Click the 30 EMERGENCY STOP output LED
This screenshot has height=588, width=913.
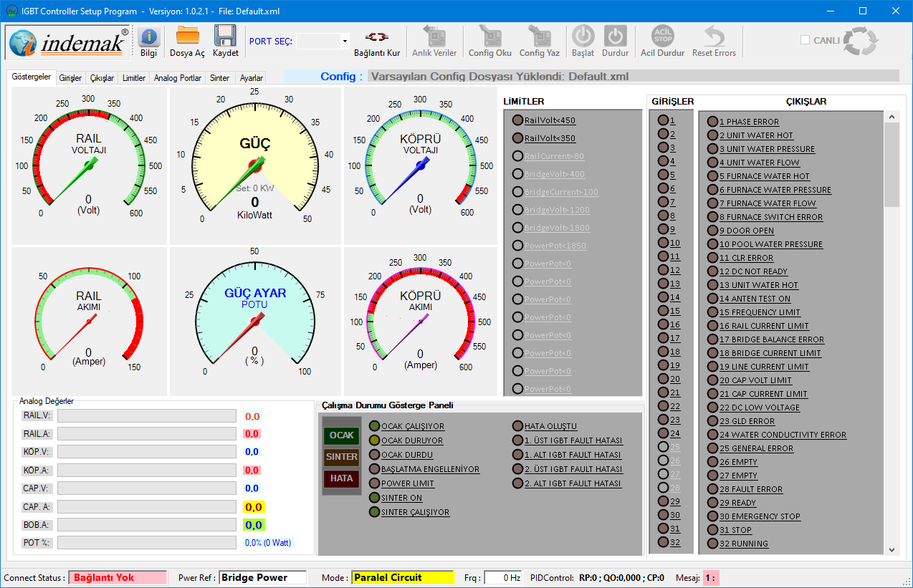click(x=712, y=516)
